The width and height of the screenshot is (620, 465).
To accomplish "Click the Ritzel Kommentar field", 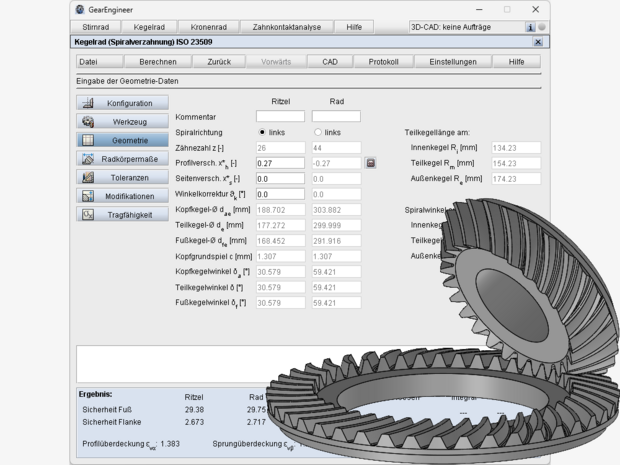I will tap(280, 116).
